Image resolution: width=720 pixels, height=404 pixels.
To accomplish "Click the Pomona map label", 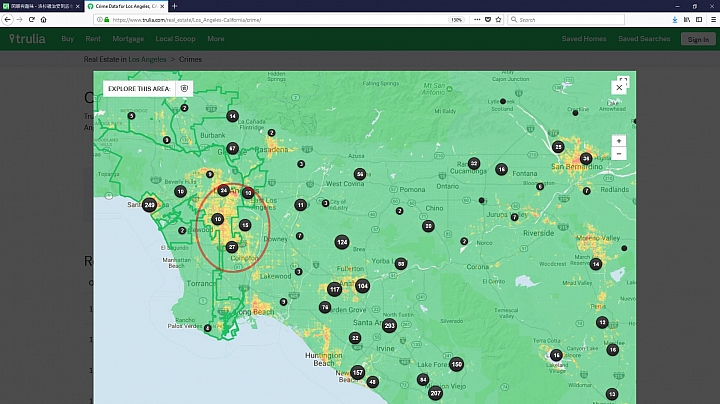I will point(412,190).
